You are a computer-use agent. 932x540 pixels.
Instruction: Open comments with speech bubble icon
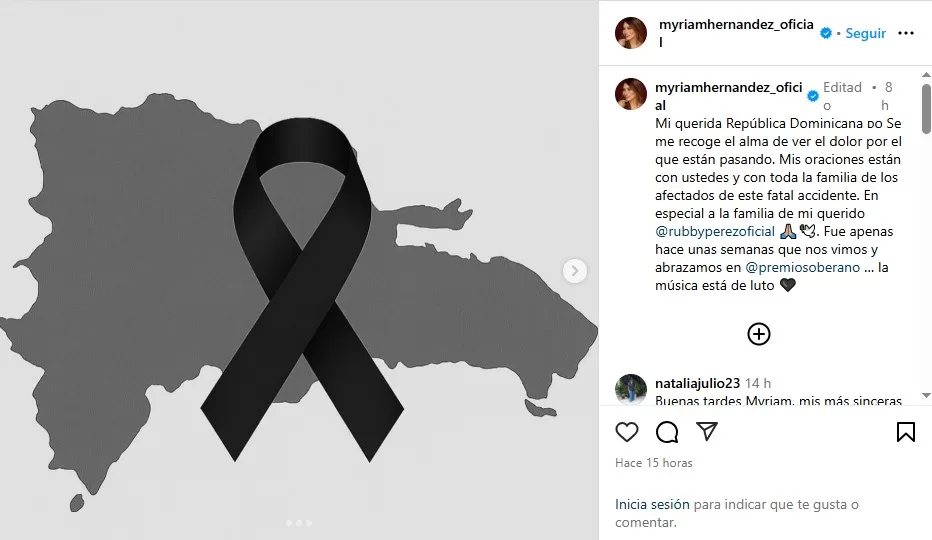point(667,432)
